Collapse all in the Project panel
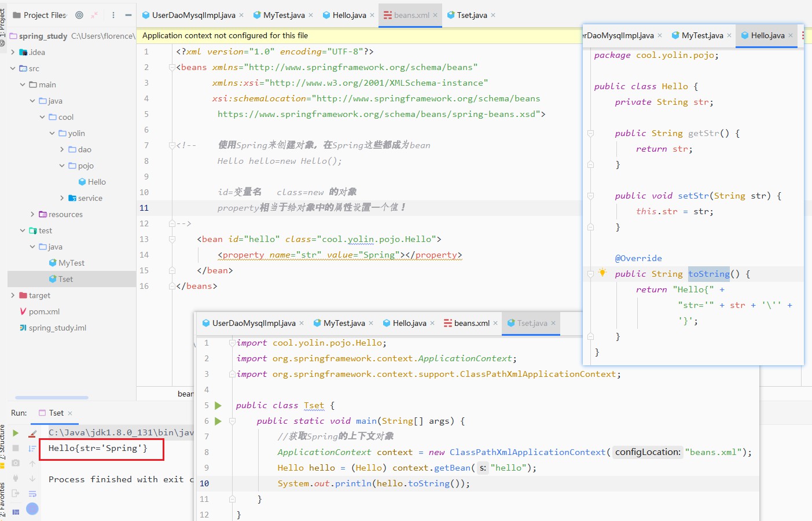 (94, 15)
